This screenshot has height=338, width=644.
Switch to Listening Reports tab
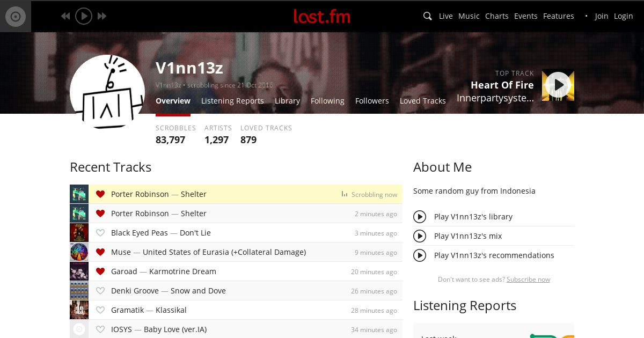(x=232, y=101)
